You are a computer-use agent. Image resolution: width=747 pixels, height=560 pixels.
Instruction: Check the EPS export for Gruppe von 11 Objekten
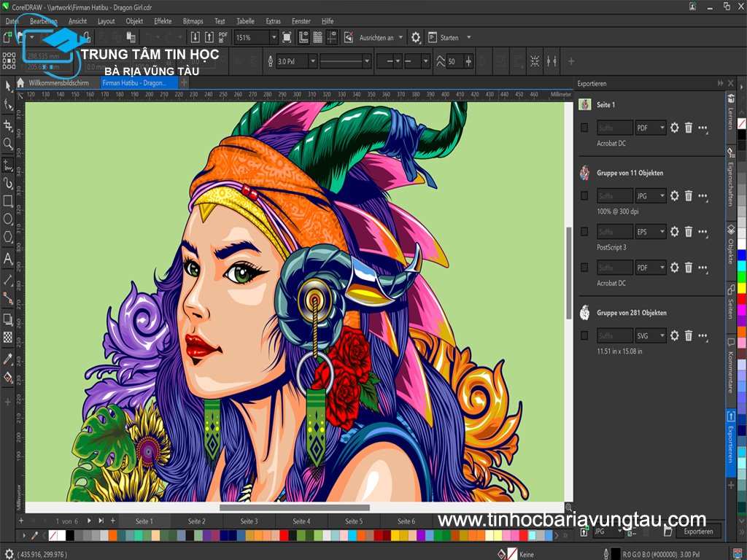[586, 230]
